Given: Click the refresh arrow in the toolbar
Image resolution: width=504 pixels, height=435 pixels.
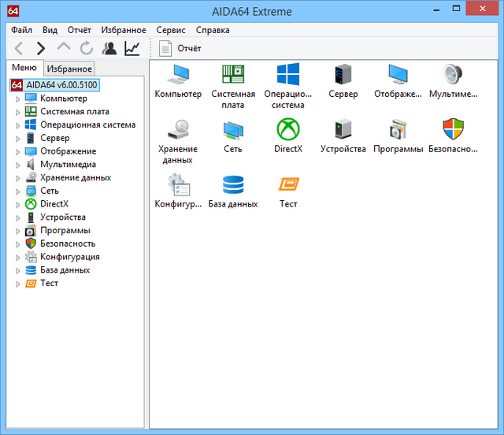Looking at the screenshot, I should [x=87, y=49].
